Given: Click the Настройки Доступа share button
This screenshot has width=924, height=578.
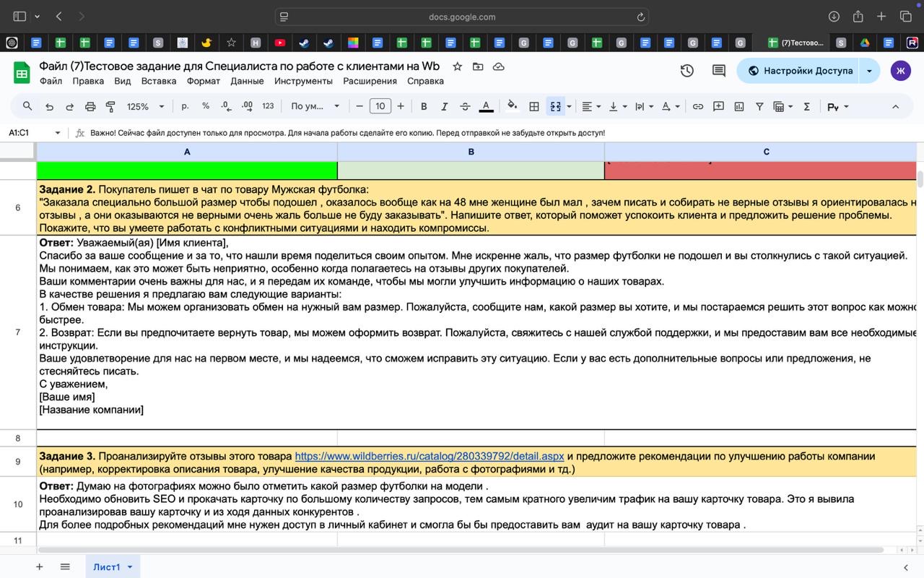Looking at the screenshot, I should tap(800, 71).
